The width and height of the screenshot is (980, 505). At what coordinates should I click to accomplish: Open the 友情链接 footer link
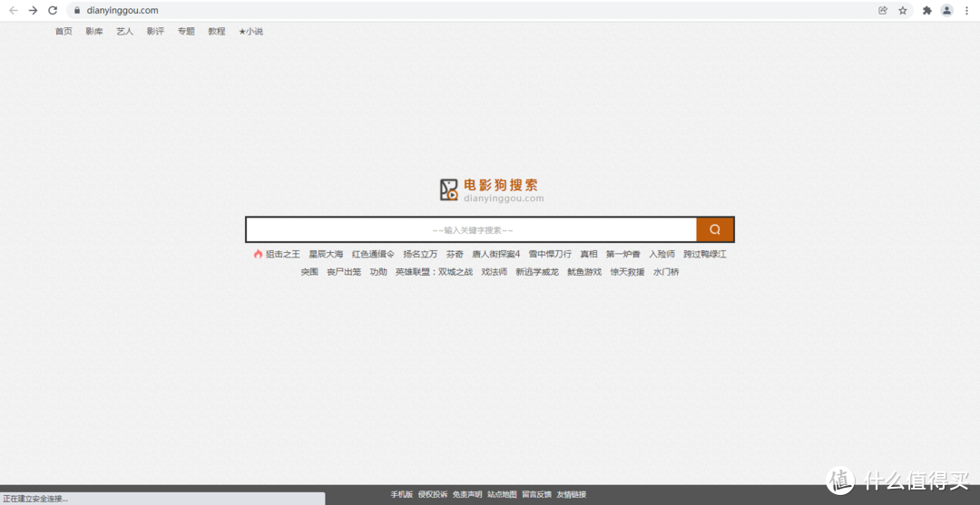572,494
